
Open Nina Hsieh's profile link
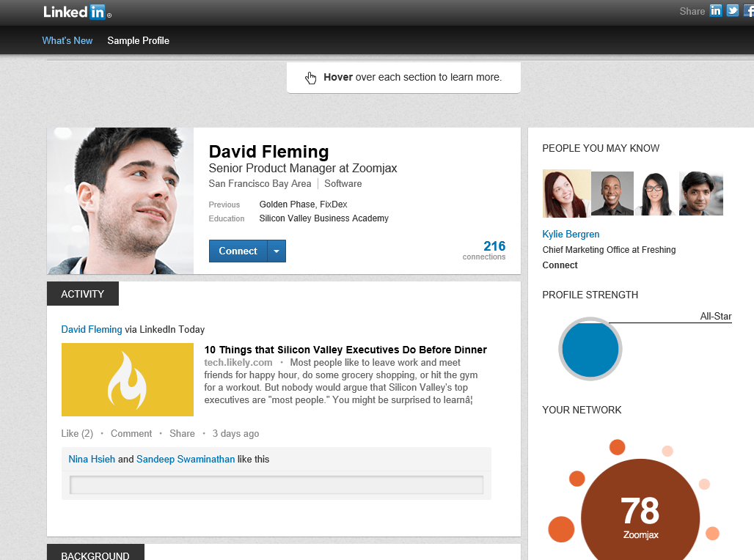pyautogui.click(x=92, y=459)
